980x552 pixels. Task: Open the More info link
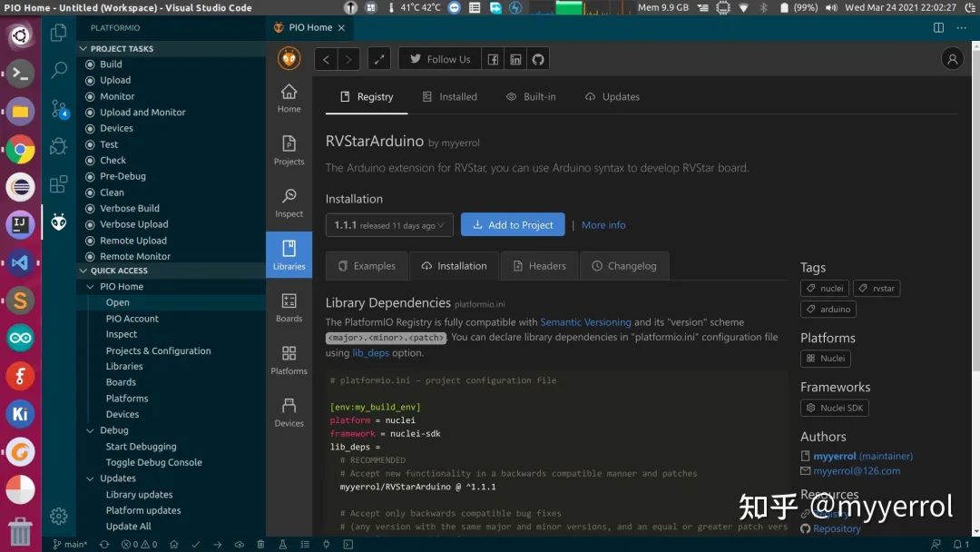603,225
